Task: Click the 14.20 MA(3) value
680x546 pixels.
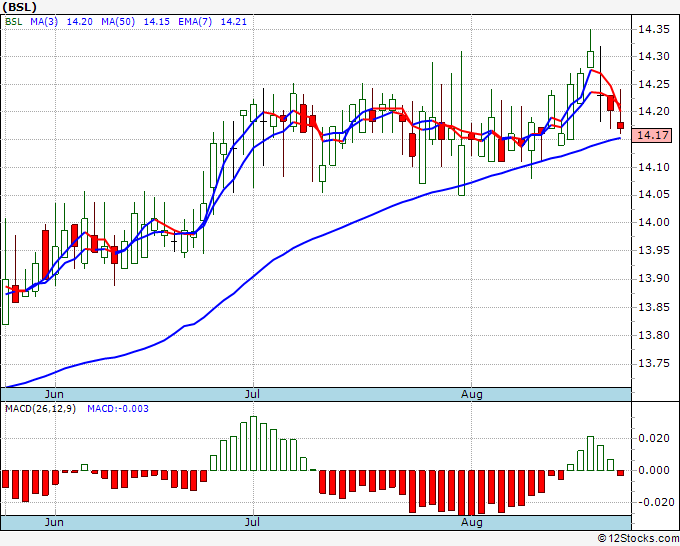Action: (x=79, y=22)
